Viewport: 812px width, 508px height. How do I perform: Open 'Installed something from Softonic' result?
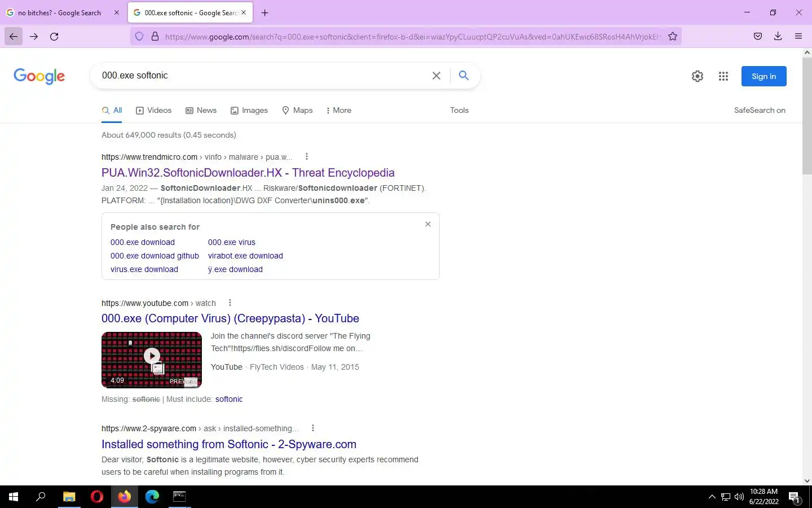pos(229,444)
